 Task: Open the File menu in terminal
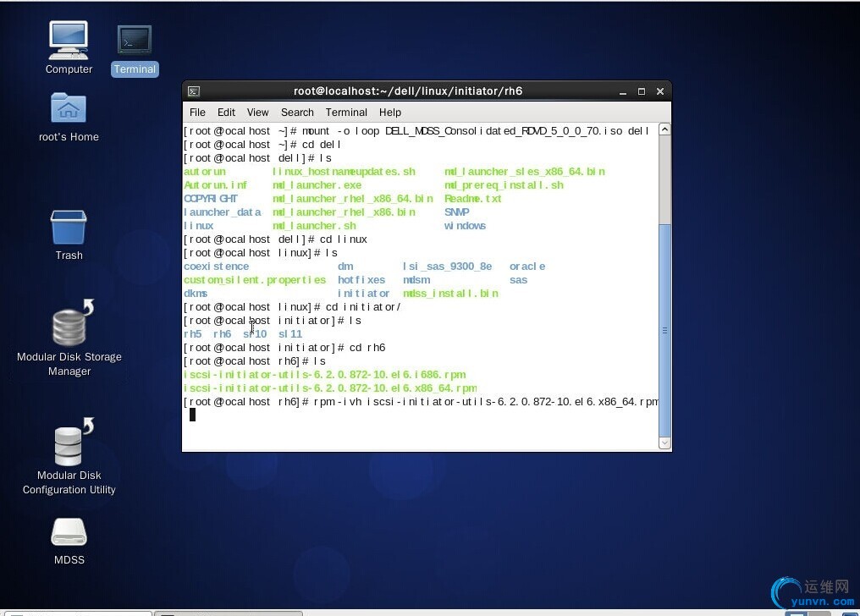click(197, 113)
